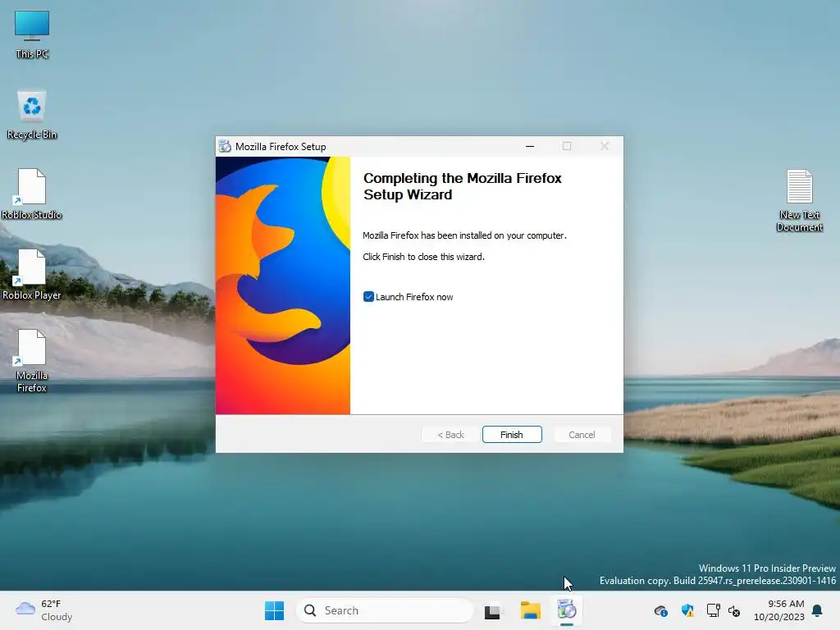
Task: Click the Cancel button in Firefox Setup
Action: 582,435
